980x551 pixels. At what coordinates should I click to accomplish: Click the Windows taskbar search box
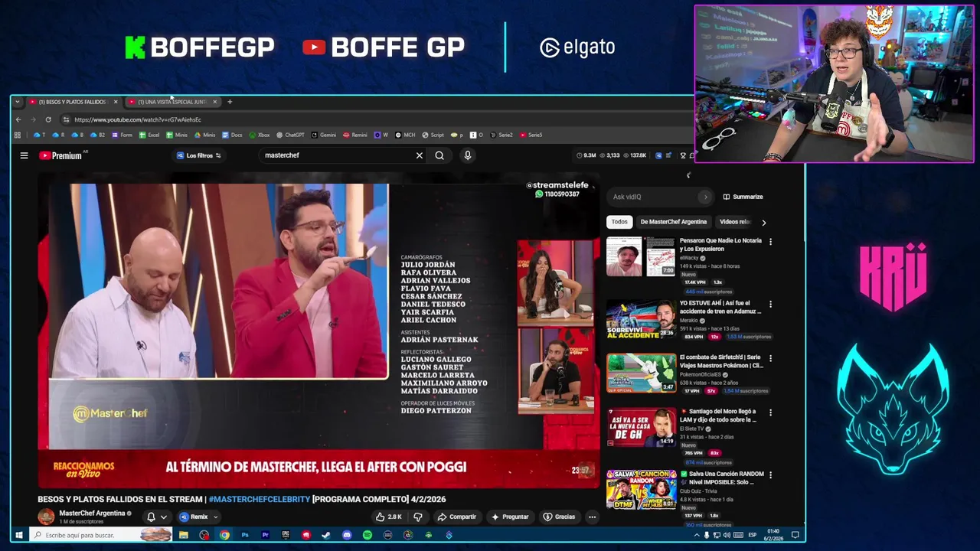point(100,535)
